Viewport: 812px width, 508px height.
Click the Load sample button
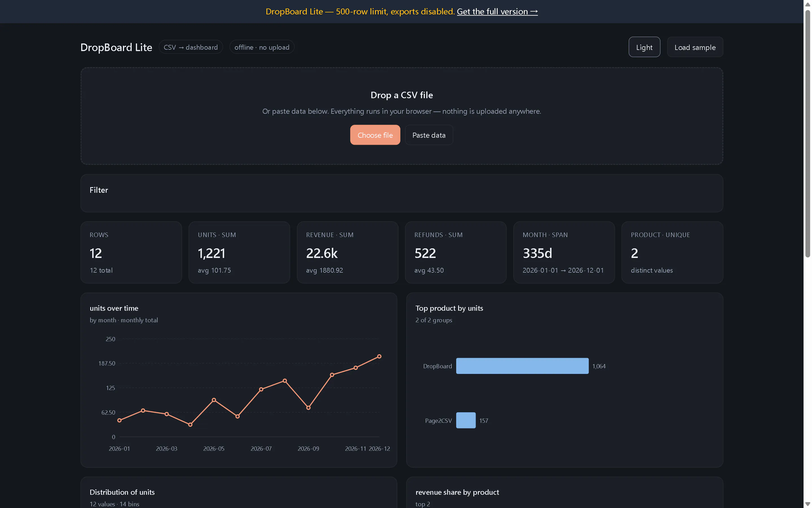[x=695, y=47]
